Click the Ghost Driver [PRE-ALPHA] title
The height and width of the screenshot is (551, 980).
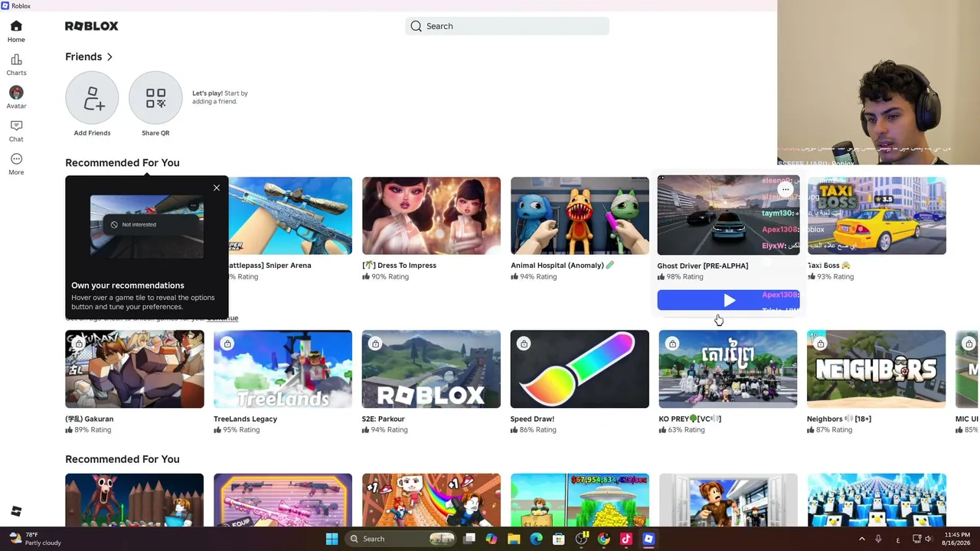703,266
